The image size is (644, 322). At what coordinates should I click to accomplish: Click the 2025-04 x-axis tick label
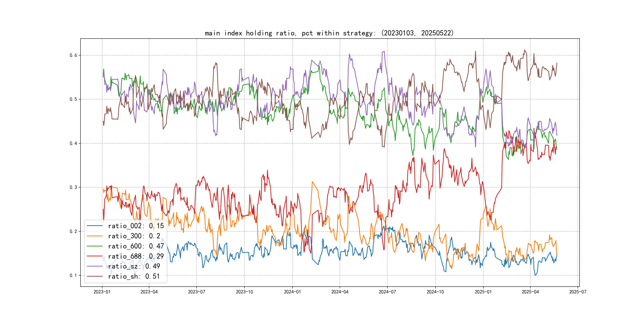(x=530, y=292)
